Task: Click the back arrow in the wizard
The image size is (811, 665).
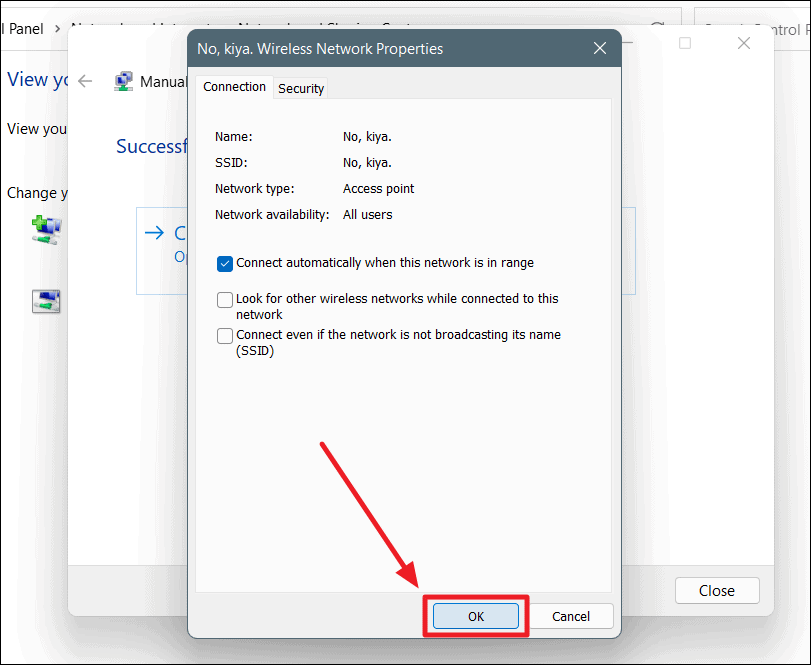Action: click(85, 81)
